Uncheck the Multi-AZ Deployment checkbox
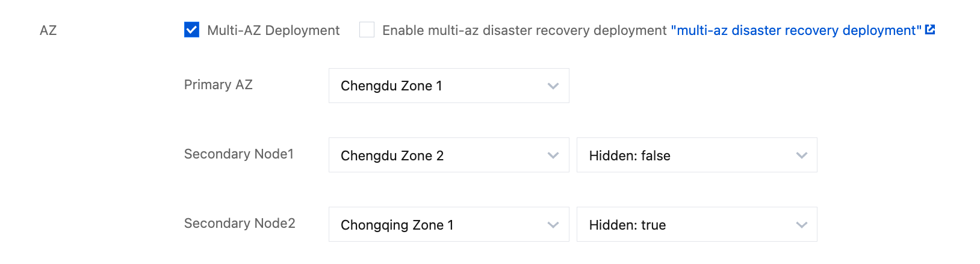 [x=191, y=30]
